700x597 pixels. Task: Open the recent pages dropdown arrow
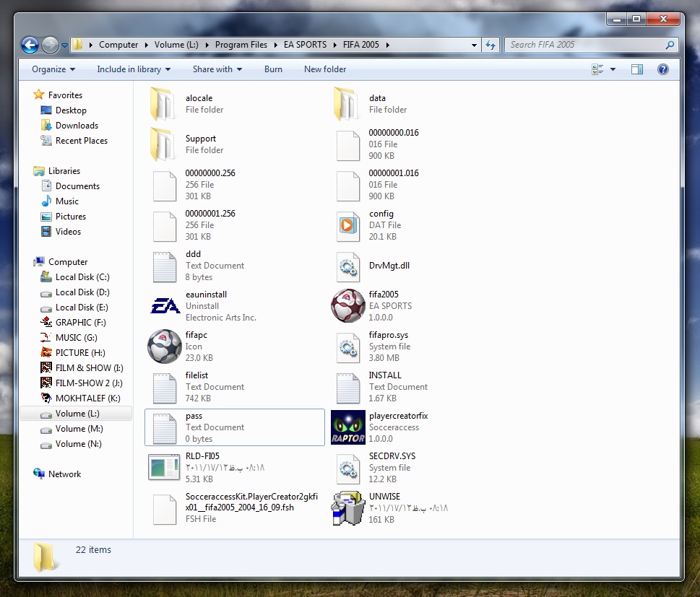(64, 45)
